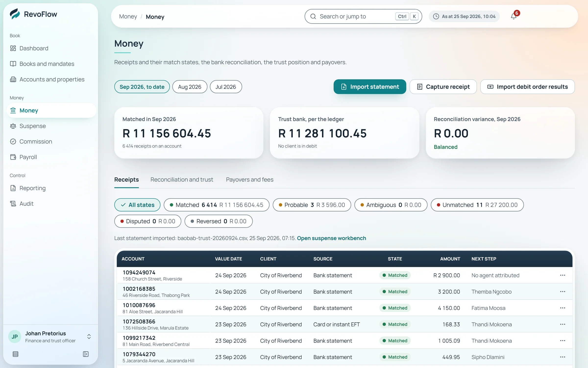Open row menu for account 1002168385
The image size is (588, 368).
point(563,292)
